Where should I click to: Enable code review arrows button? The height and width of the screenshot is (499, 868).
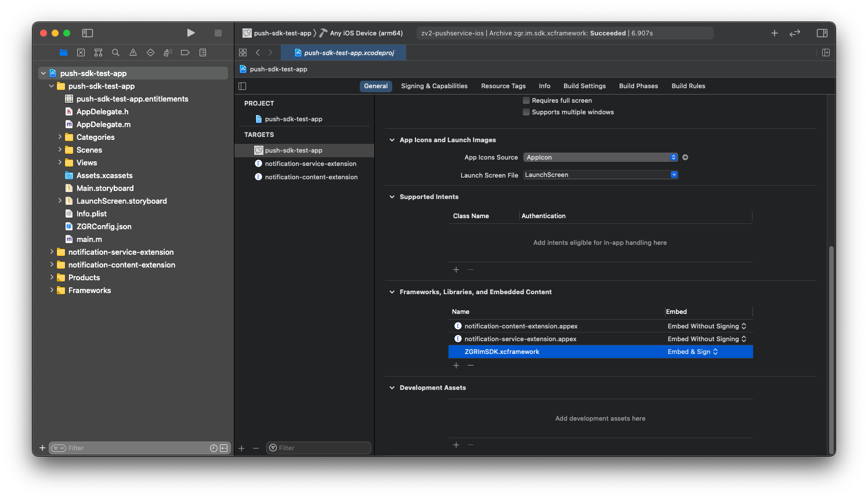pos(795,33)
